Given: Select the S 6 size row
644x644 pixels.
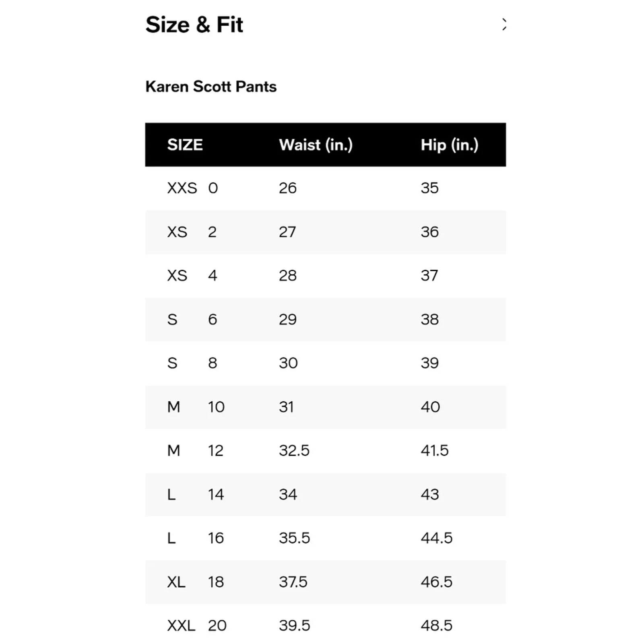Looking at the screenshot, I should pos(325,320).
